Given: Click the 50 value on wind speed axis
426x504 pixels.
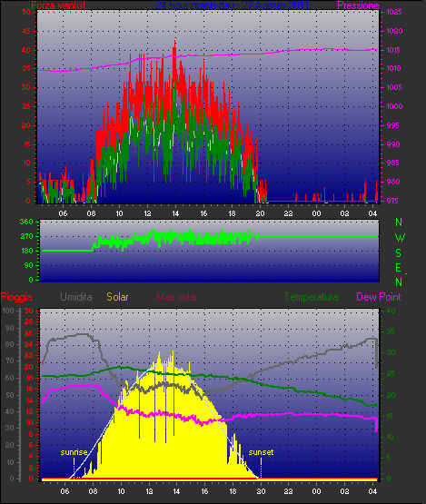Looking at the screenshot, I should coord(26,12).
